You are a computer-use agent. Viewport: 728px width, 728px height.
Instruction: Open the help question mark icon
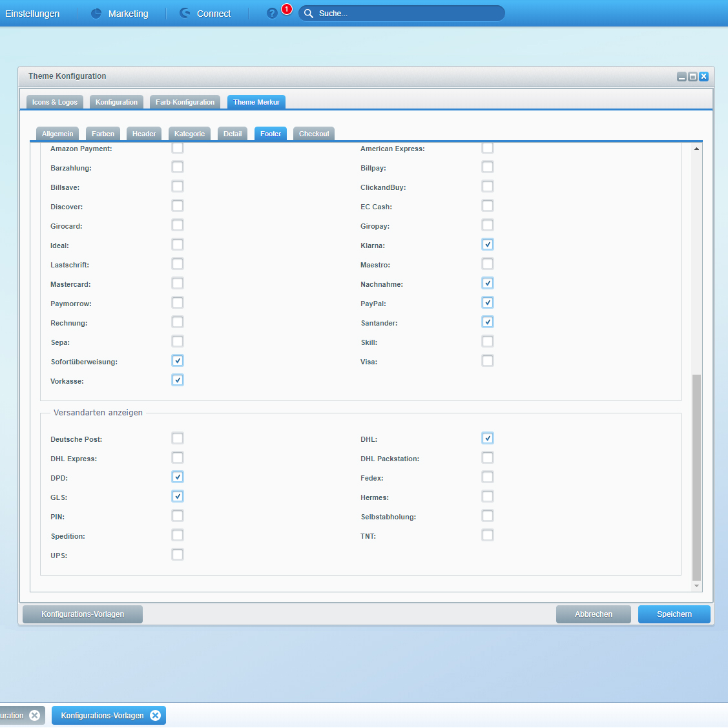coord(272,14)
